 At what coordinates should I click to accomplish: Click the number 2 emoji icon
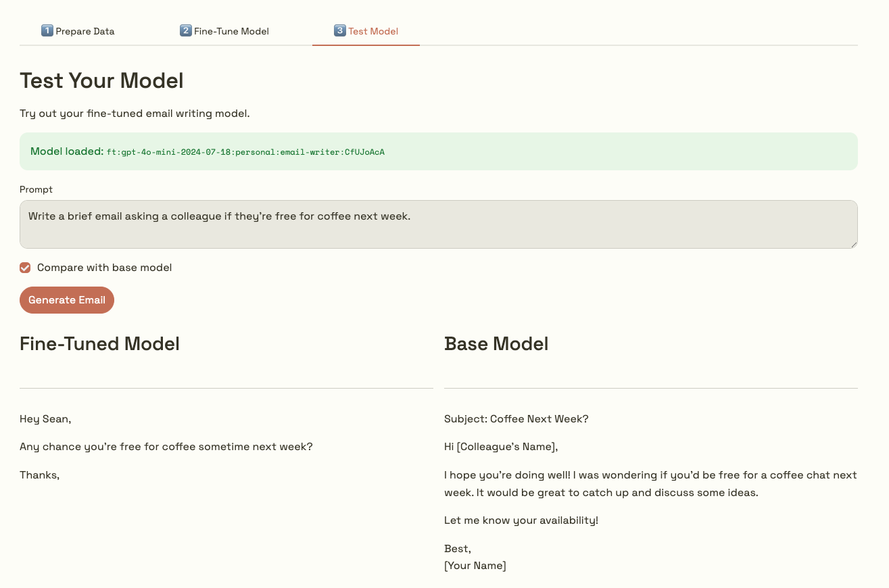click(186, 31)
